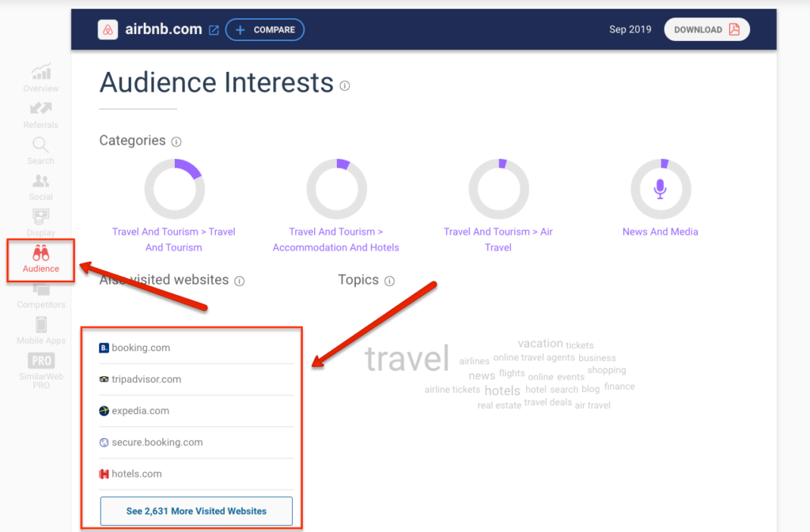The width and height of the screenshot is (810, 532).
Task: Click the 'travel' topic word
Action: coord(407,359)
